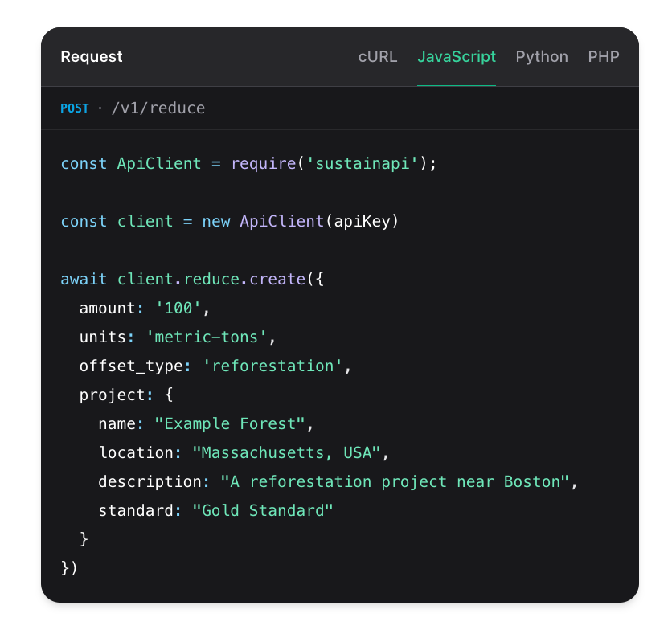Click the "Example Forest" name string
The width and height of the screenshot is (672, 630).
pyautogui.click(x=229, y=423)
